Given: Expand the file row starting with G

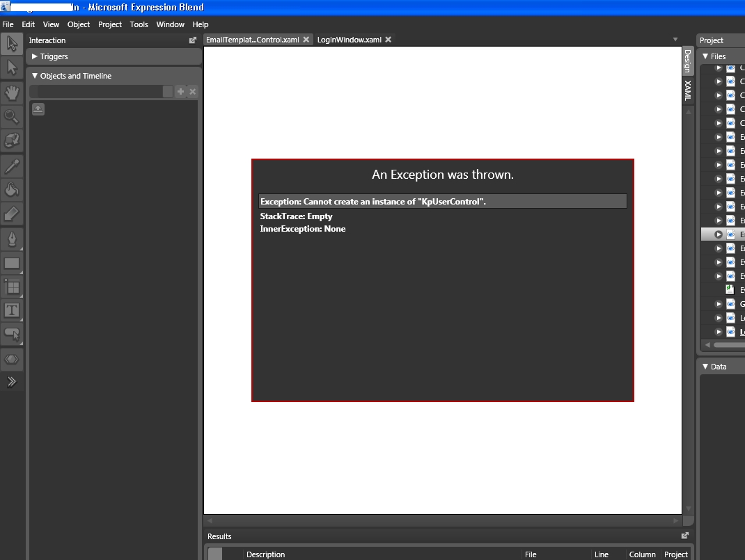Looking at the screenshot, I should (x=719, y=304).
